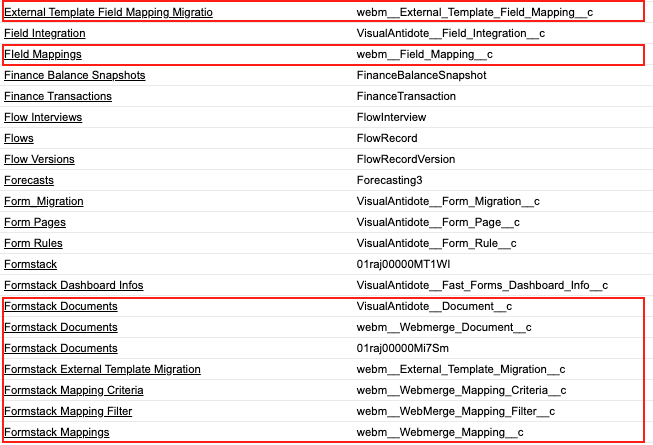Select Finance Balance Snapshots link

coord(75,75)
